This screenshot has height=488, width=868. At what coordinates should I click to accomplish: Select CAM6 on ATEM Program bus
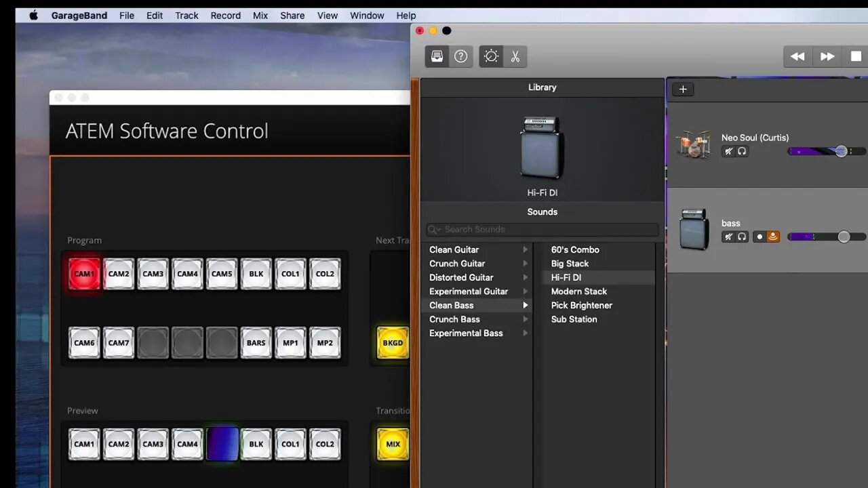click(x=84, y=343)
